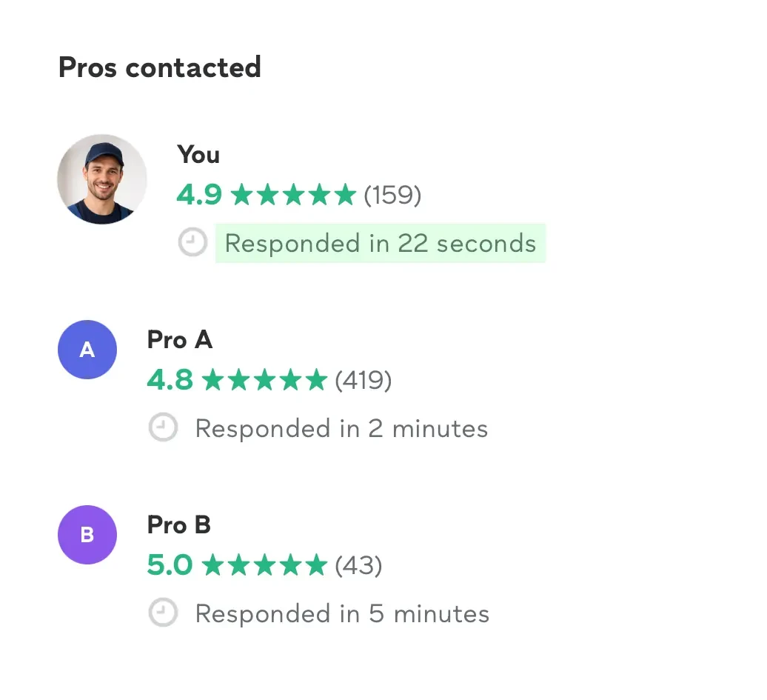Click Pro A's clock response icon
This screenshot has width=767, height=700.
tap(163, 427)
